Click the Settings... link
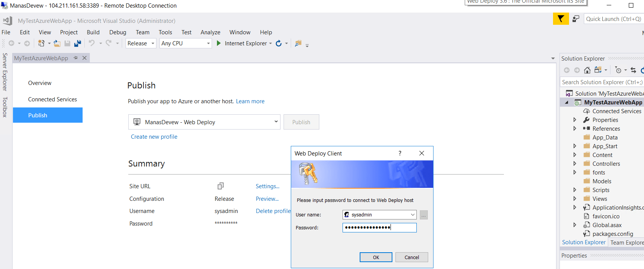Viewport: 644px width, 269px height. (268, 186)
